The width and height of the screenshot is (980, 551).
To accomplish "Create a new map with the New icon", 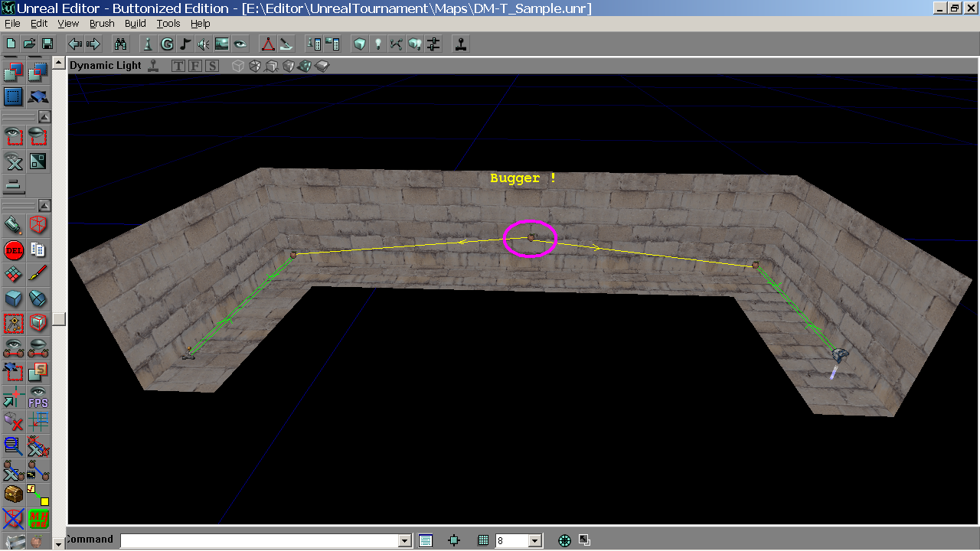I will point(11,44).
